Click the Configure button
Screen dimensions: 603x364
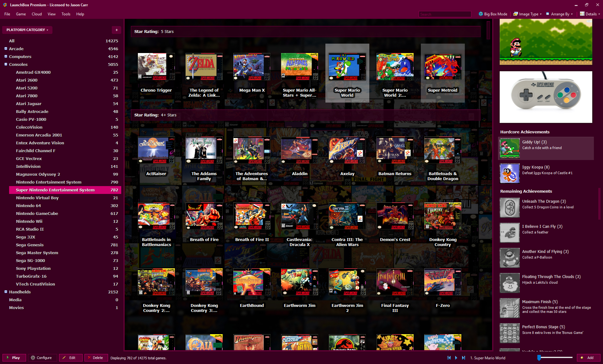[42, 358]
